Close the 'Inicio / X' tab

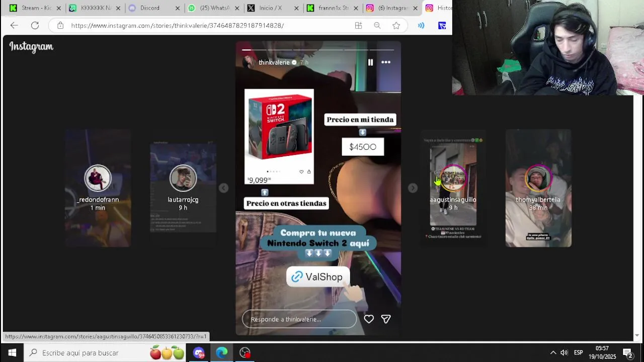pos(296,8)
